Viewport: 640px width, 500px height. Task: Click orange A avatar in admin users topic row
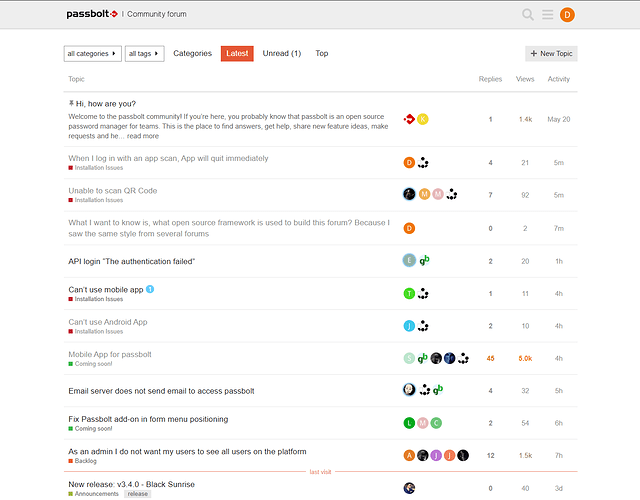click(409, 455)
